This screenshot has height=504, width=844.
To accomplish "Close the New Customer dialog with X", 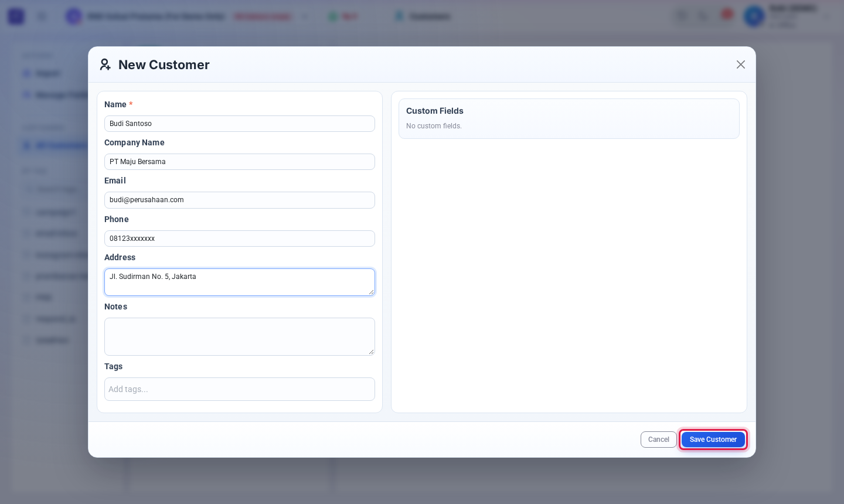I will click(741, 64).
